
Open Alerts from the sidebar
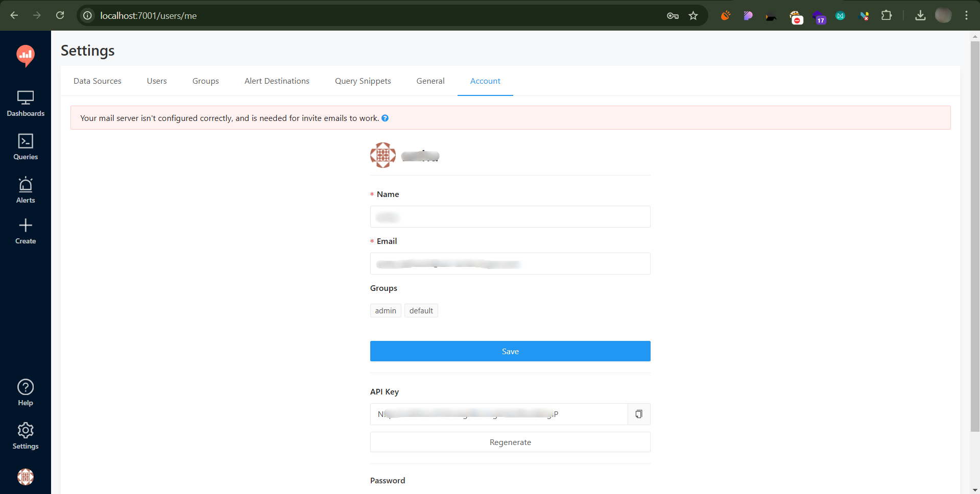(x=26, y=189)
